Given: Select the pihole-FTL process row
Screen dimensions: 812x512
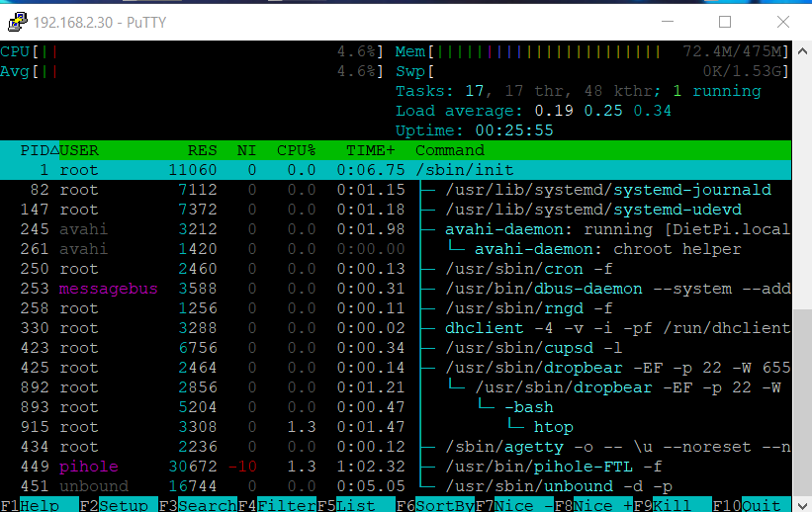Looking at the screenshot, I should [396, 467].
